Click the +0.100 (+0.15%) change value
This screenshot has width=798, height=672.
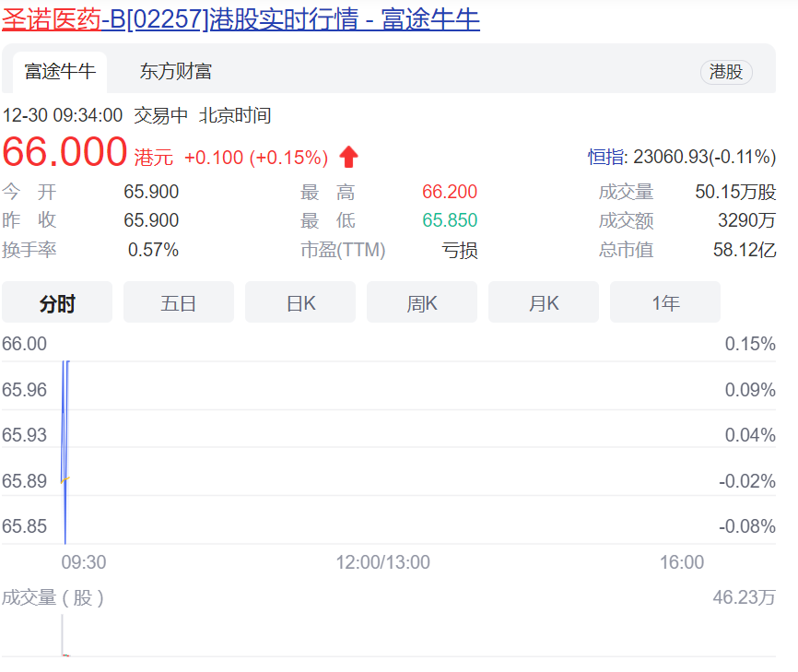coord(256,158)
